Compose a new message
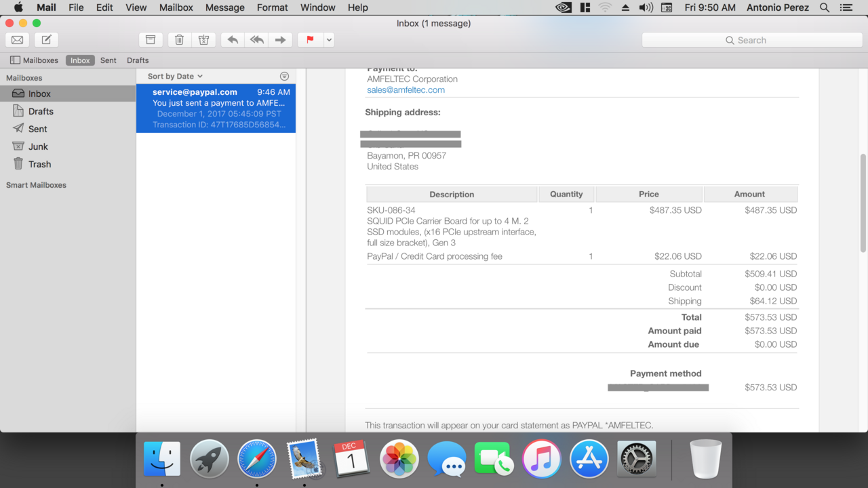Screen dimensions: 868x488 (x=46, y=40)
